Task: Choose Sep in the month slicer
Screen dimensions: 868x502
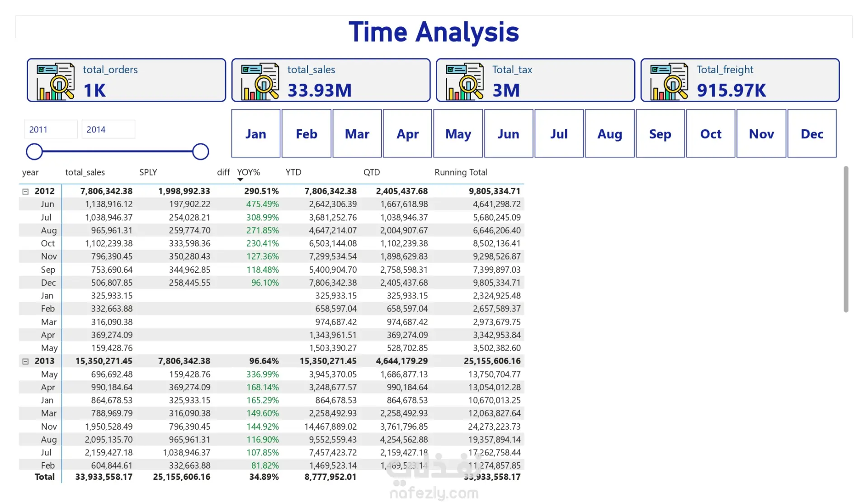Action: click(660, 134)
